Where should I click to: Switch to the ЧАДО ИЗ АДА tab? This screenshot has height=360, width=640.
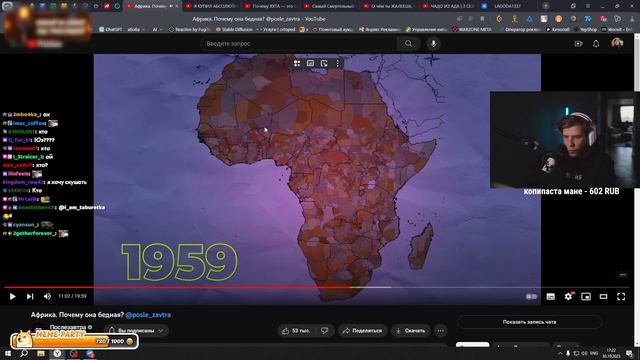tap(448, 6)
